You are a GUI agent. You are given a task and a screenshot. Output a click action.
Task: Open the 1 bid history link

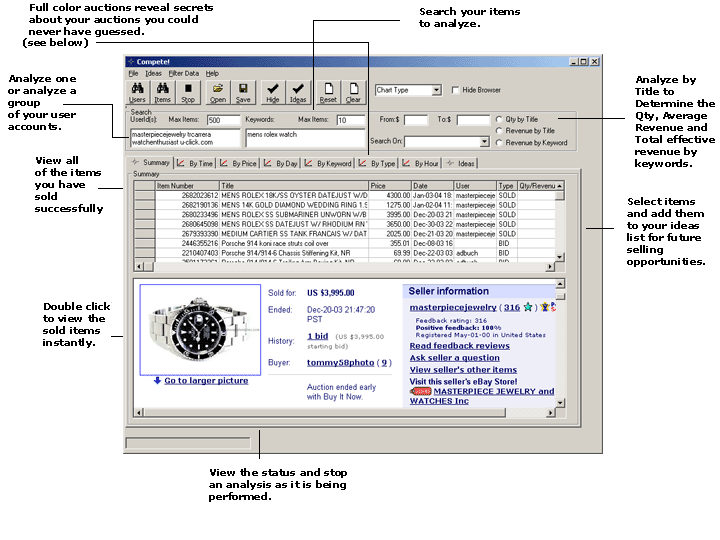pos(318,336)
